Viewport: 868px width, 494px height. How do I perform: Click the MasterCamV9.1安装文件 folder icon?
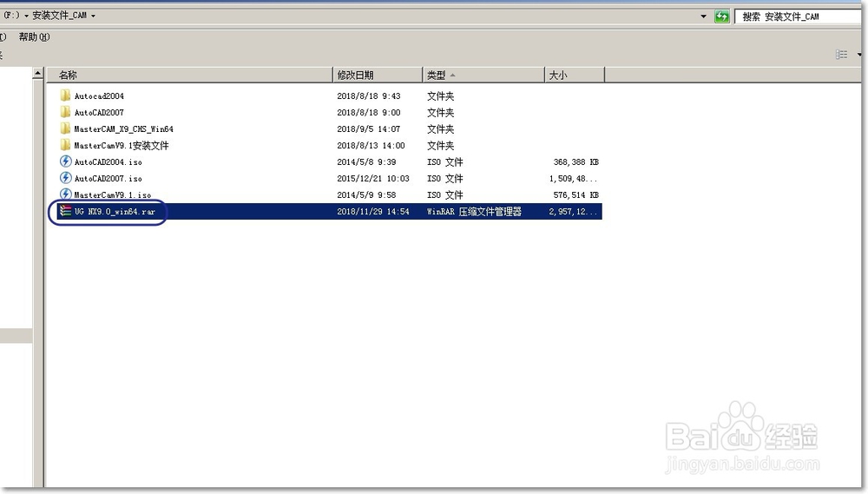point(65,145)
